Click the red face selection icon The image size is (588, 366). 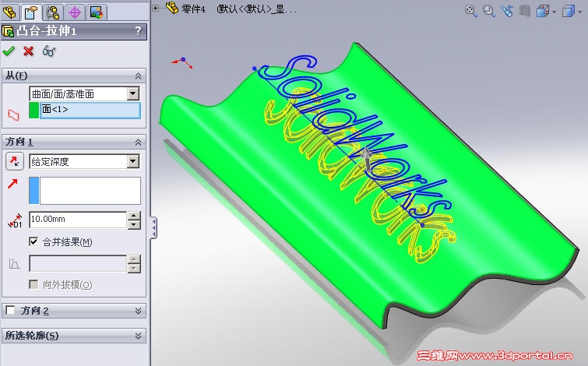coord(13,114)
